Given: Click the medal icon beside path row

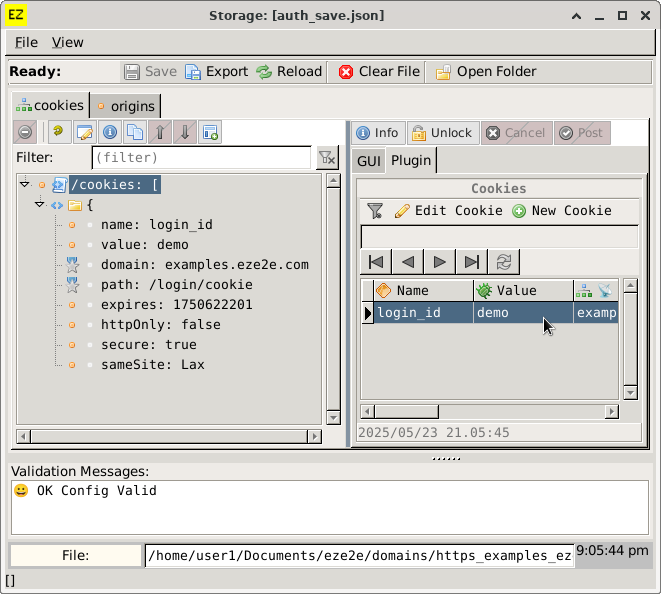Looking at the screenshot, I should (72, 285).
